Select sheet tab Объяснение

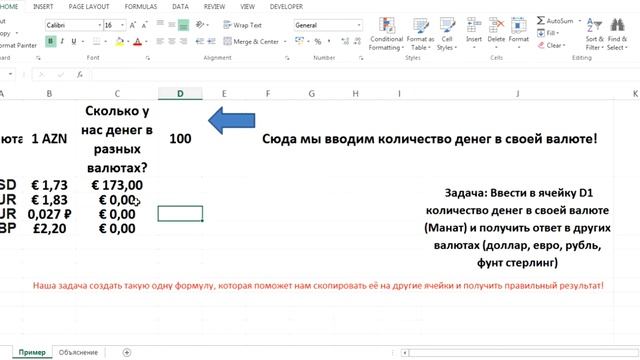pos(78,352)
